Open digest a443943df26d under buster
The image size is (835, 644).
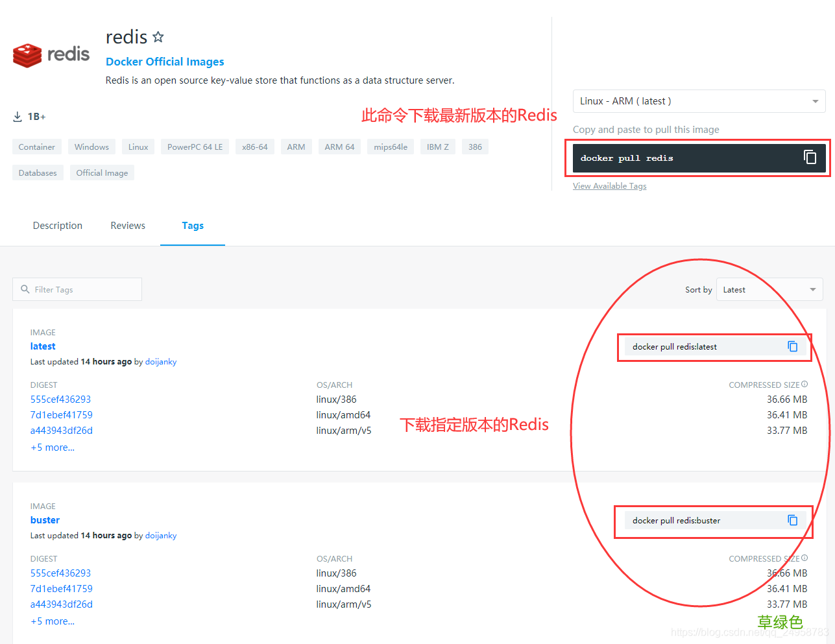tap(62, 604)
